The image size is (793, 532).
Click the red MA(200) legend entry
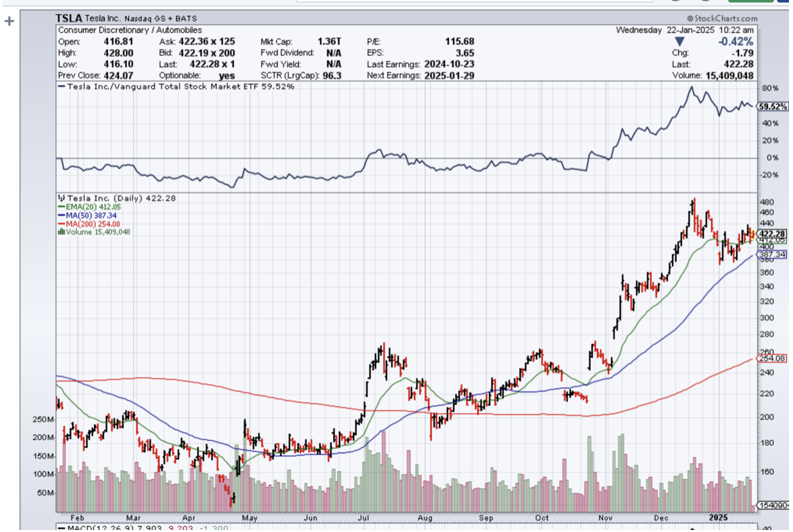click(89, 224)
